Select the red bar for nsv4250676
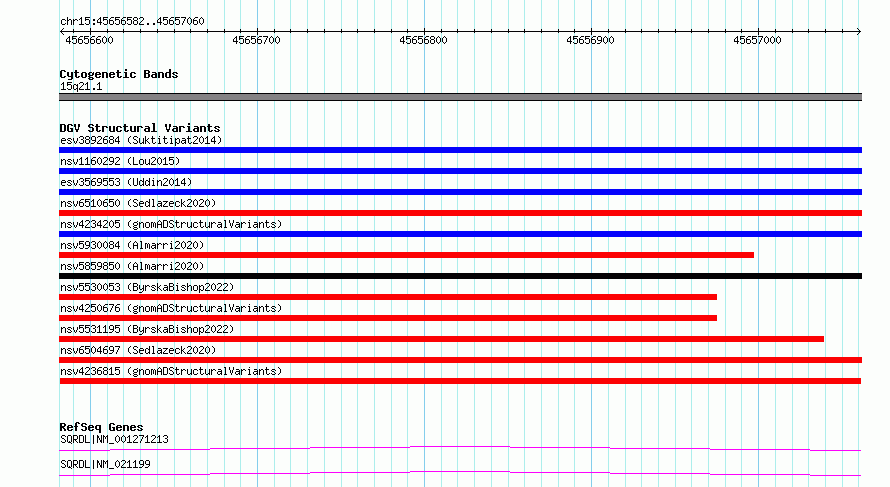The image size is (890, 487). pyautogui.click(x=388, y=318)
